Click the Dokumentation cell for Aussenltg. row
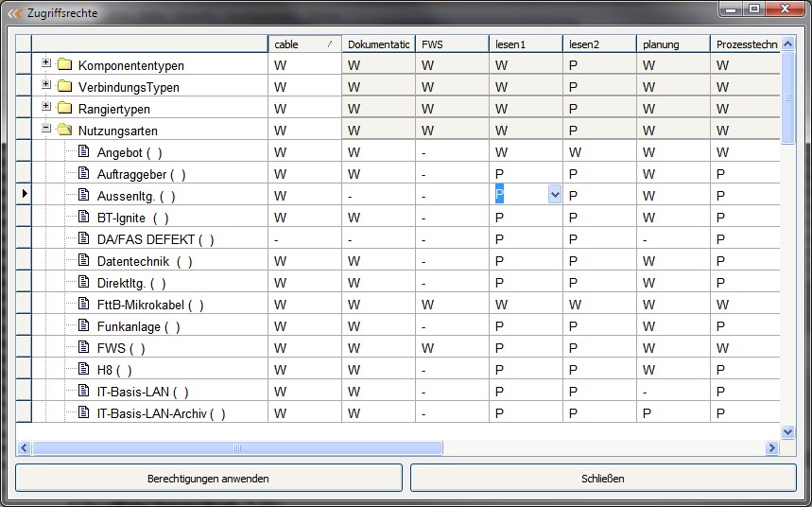This screenshot has width=812, height=507. (378, 195)
